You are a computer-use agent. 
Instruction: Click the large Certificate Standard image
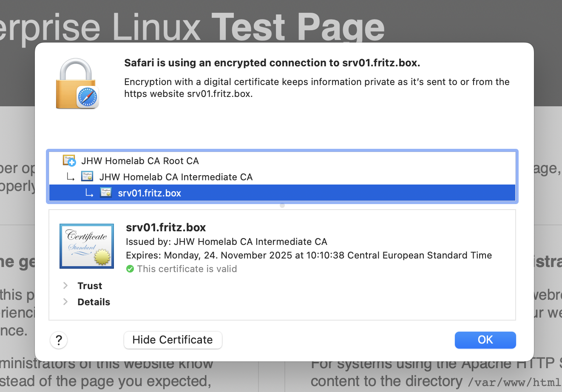pyautogui.click(x=87, y=246)
